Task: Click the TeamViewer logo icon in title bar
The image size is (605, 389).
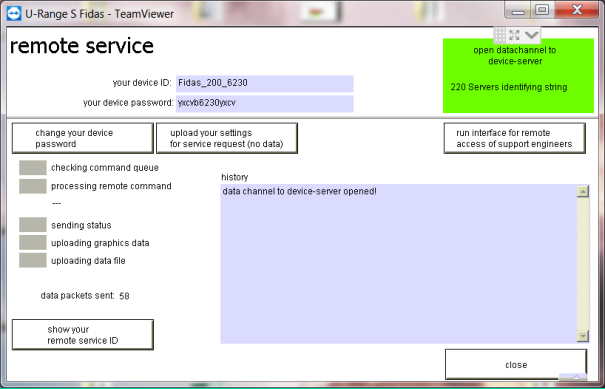Action: pos(14,14)
